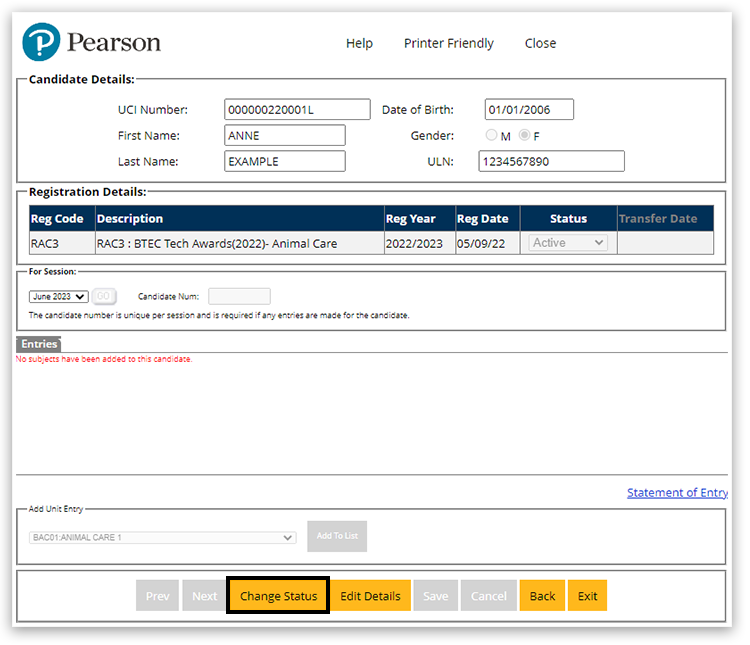The image size is (750, 645).
Task: Click the Add To List button
Action: click(x=337, y=536)
